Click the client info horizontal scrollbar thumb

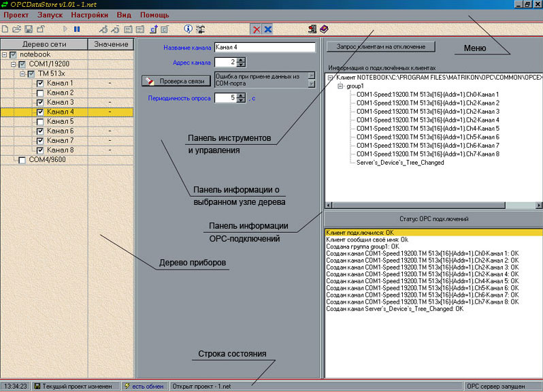(418, 206)
